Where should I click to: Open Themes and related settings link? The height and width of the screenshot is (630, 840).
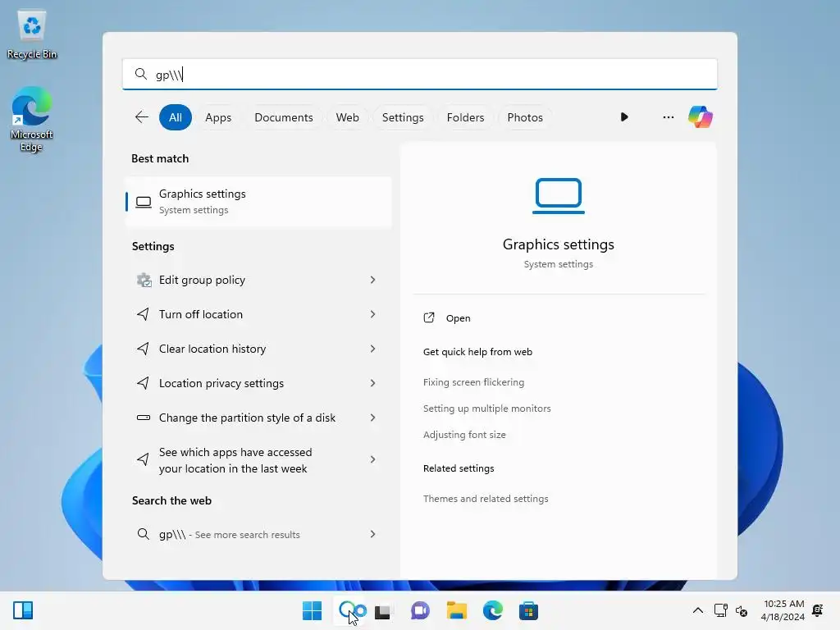pos(486,499)
